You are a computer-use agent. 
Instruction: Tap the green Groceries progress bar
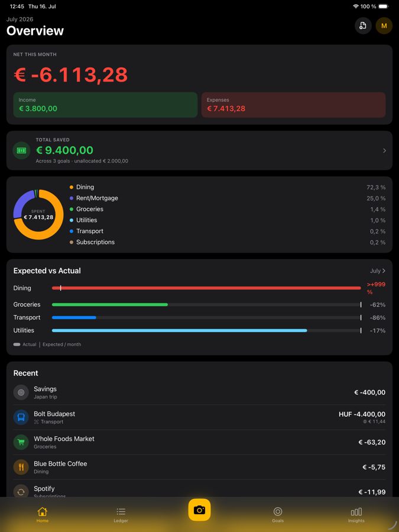point(110,304)
